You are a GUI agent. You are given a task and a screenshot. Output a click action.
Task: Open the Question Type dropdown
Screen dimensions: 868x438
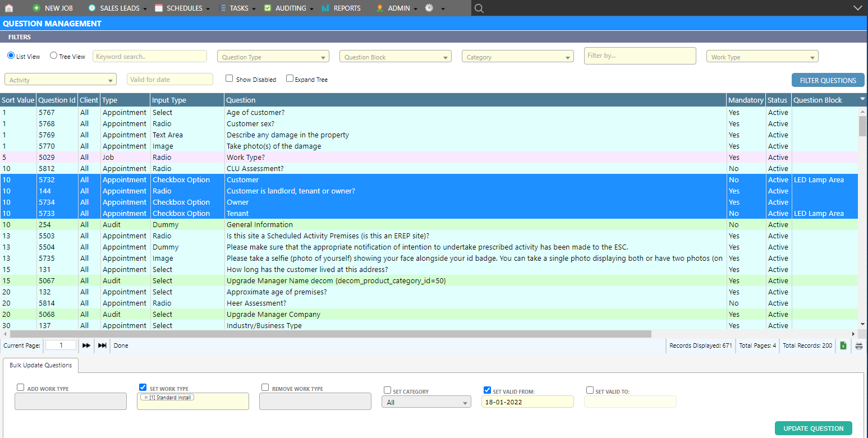(273, 57)
